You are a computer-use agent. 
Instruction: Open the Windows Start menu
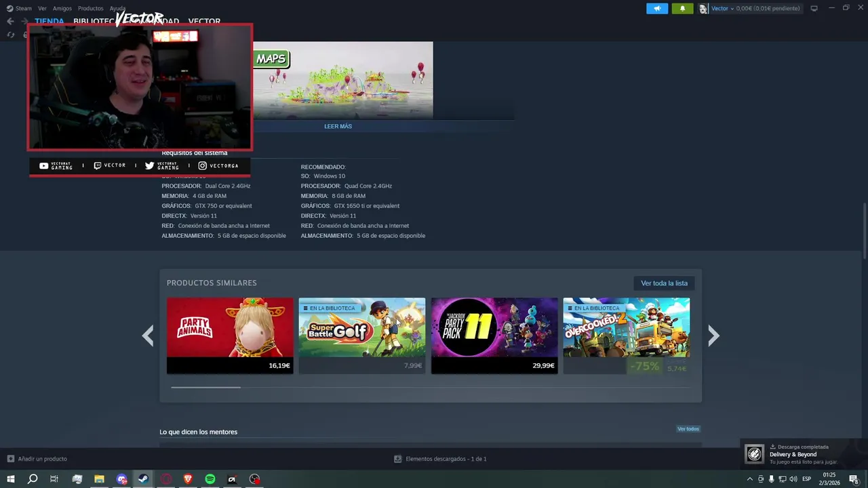tap(11, 479)
